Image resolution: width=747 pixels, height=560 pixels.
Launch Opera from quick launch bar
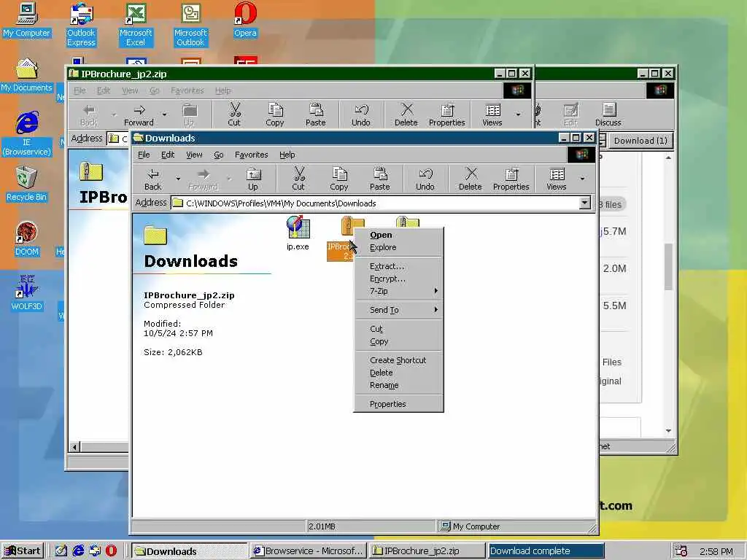111,551
